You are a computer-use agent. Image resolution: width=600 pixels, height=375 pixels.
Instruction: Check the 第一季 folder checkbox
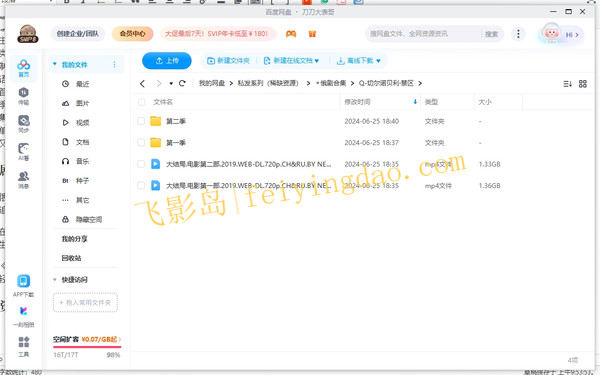[141, 143]
